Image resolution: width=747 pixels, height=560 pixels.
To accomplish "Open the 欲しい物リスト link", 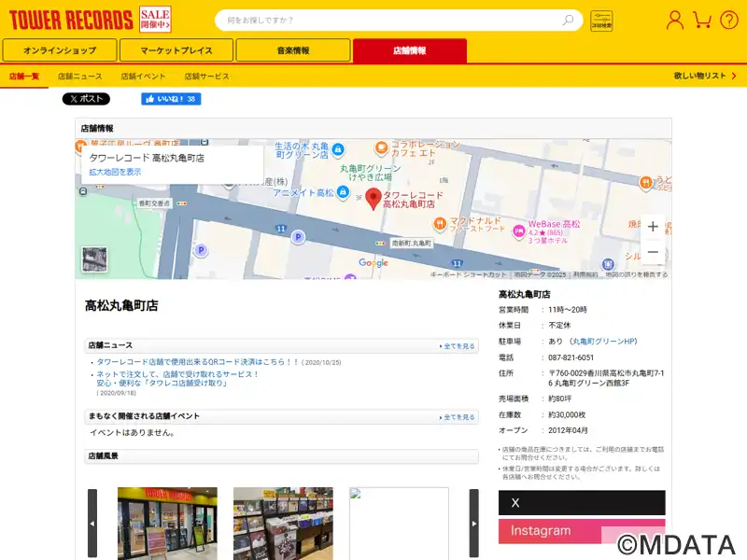I will (705, 76).
